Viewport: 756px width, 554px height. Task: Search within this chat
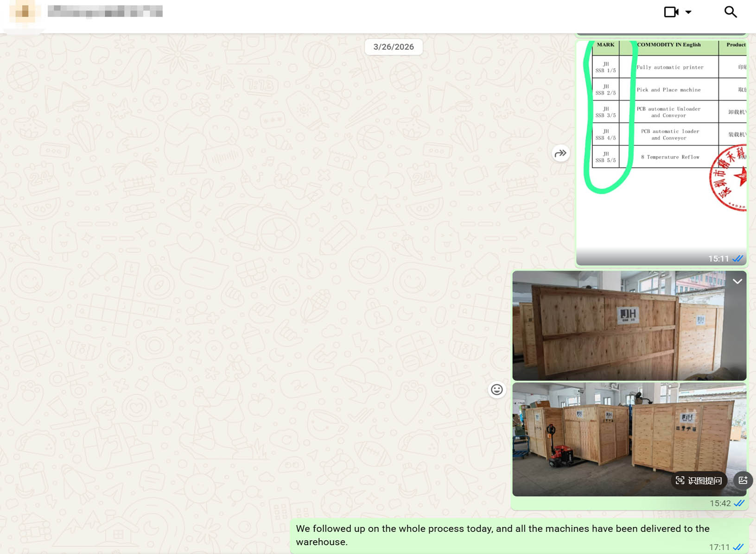click(x=731, y=12)
